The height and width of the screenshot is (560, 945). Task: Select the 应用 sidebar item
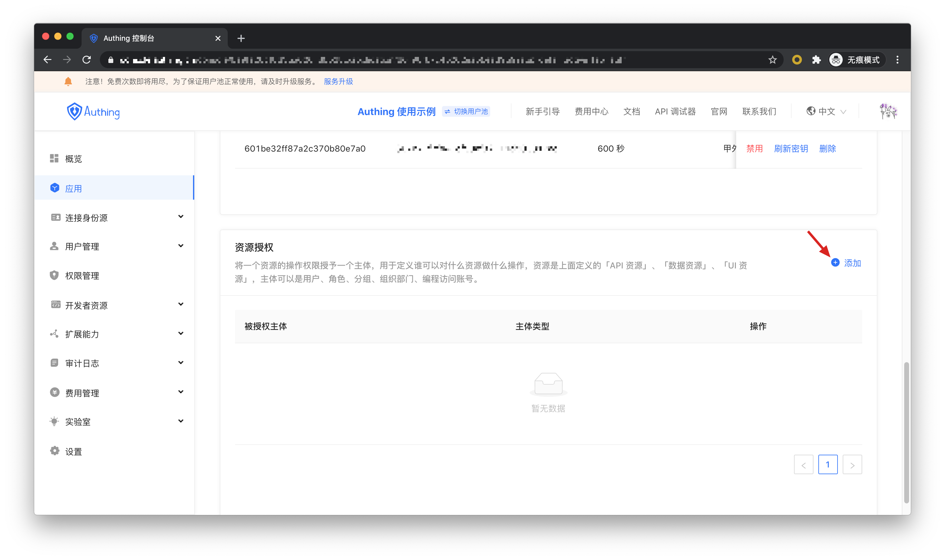pos(74,188)
